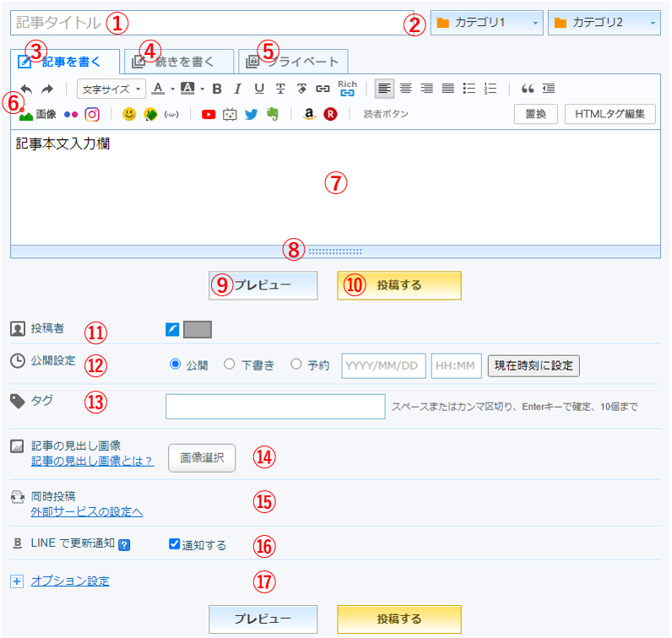Screen dimensions: 672x638
Task: Embed a YouTube video
Action: click(x=209, y=115)
